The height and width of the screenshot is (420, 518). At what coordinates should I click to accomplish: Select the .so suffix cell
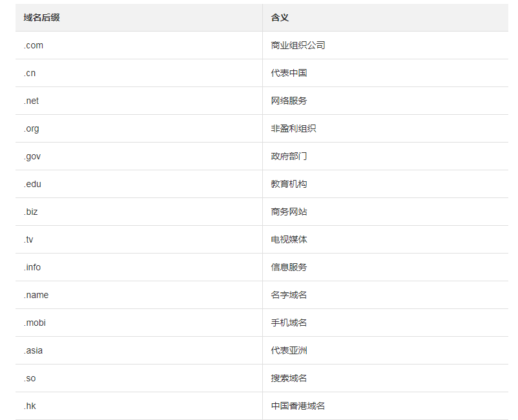click(x=30, y=378)
